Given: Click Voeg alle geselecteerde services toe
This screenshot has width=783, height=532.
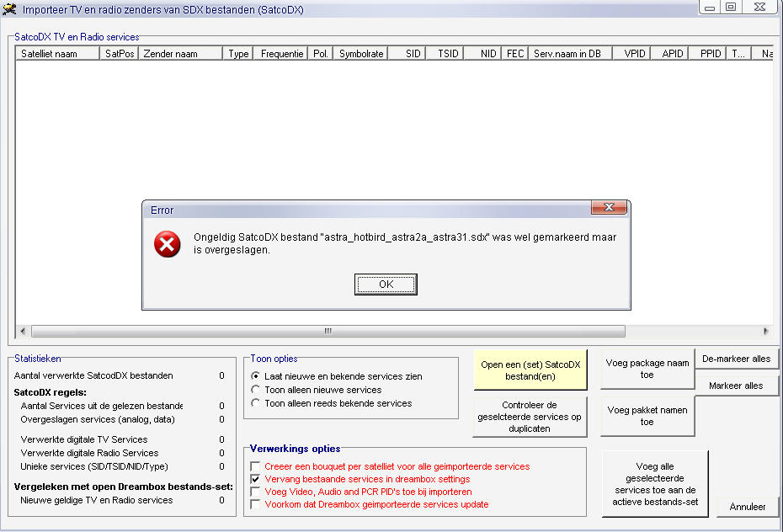Looking at the screenshot, I should (x=655, y=483).
